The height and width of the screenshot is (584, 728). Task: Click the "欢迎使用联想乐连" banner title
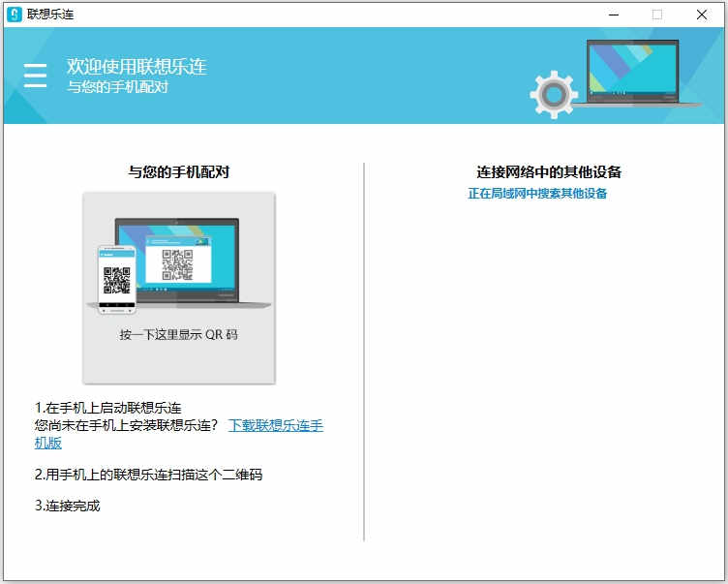[x=136, y=67]
